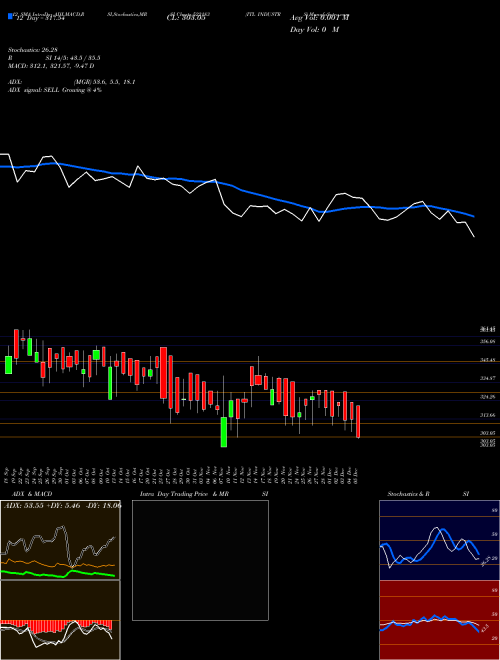Click the '(MGR) 53.6, 5.5, 18.1' ADX values
The height and width of the screenshot is (660, 500).
(104, 82)
